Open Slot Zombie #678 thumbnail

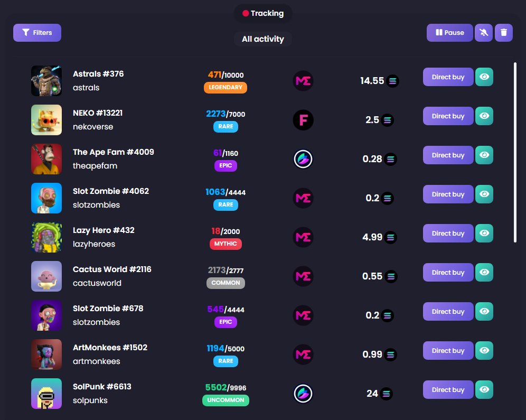(x=46, y=315)
